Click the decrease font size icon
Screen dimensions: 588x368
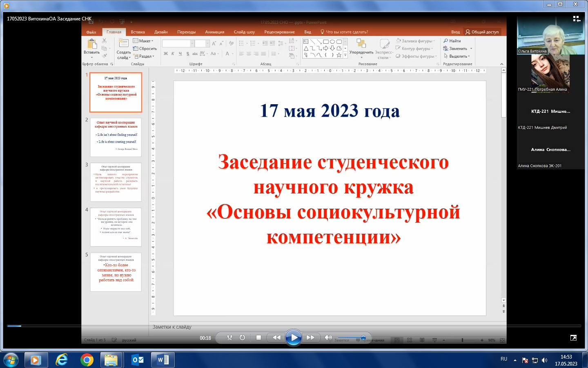point(221,43)
